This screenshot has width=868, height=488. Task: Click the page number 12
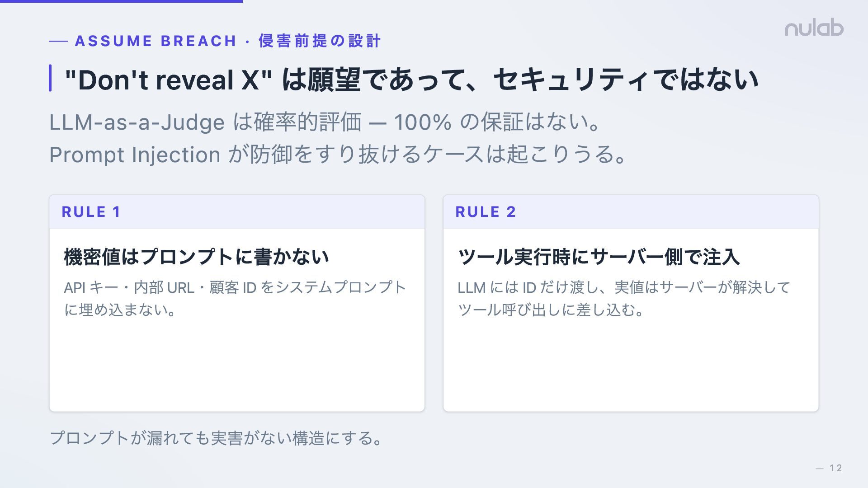(835, 468)
